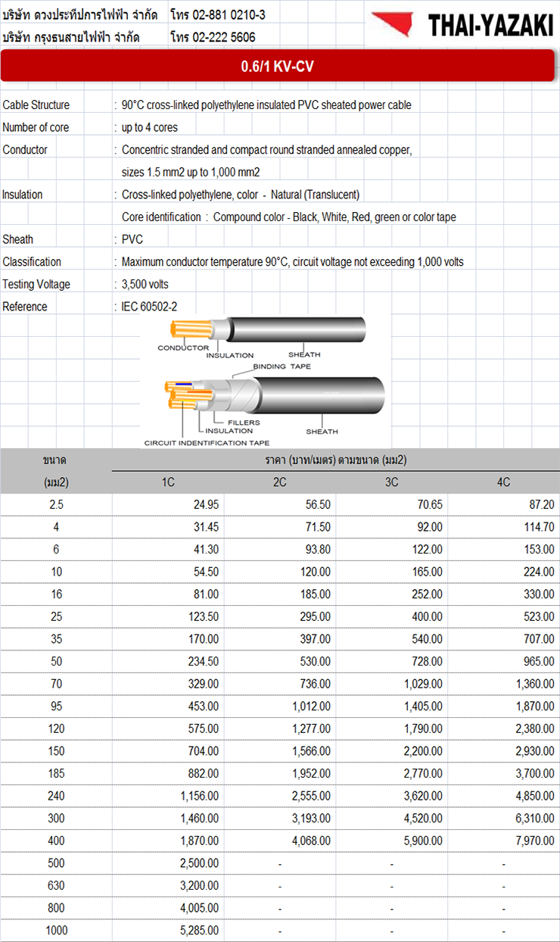This screenshot has width=560, height=942.
Task: Click the Insulation row label
Action: (x=23, y=195)
